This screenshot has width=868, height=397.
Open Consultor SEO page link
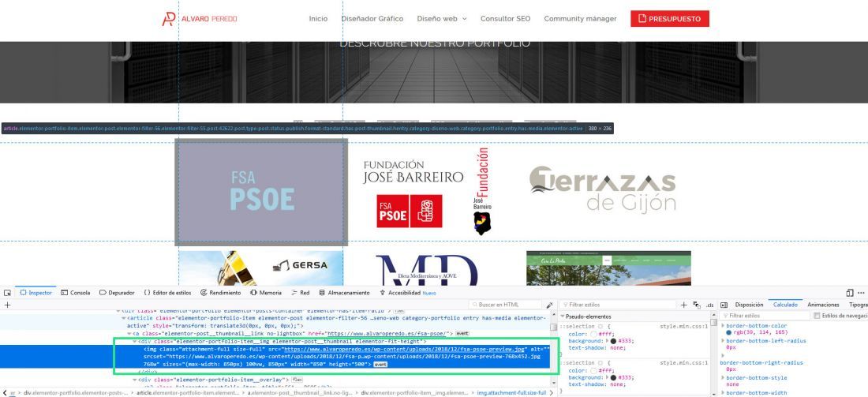coord(505,19)
